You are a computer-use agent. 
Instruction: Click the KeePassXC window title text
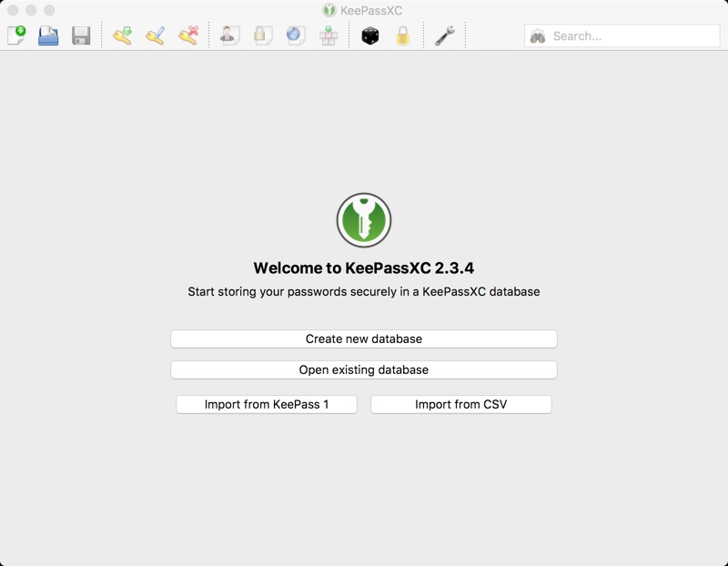(x=371, y=10)
